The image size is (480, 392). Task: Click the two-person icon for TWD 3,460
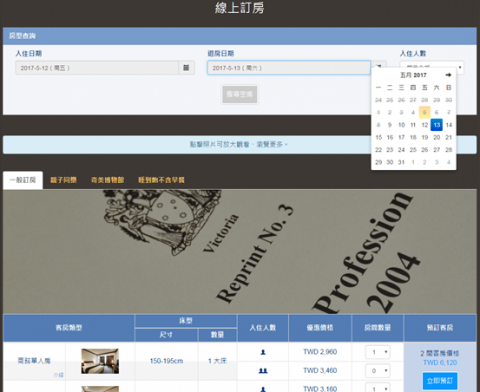263,371
